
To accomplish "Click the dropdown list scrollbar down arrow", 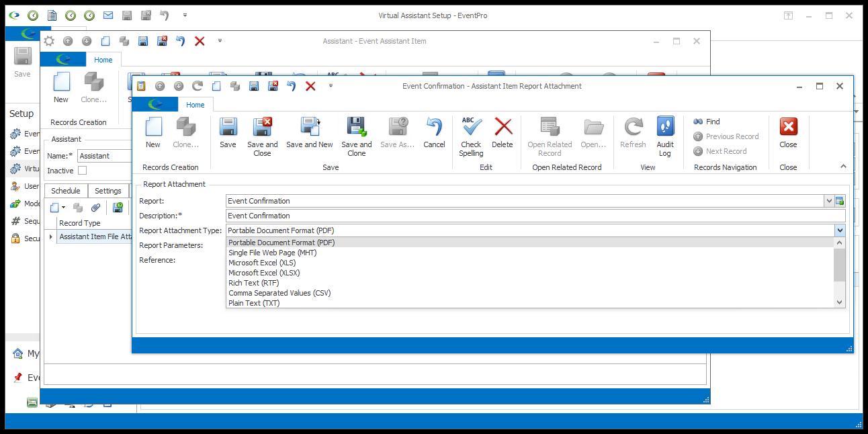I will [x=839, y=302].
